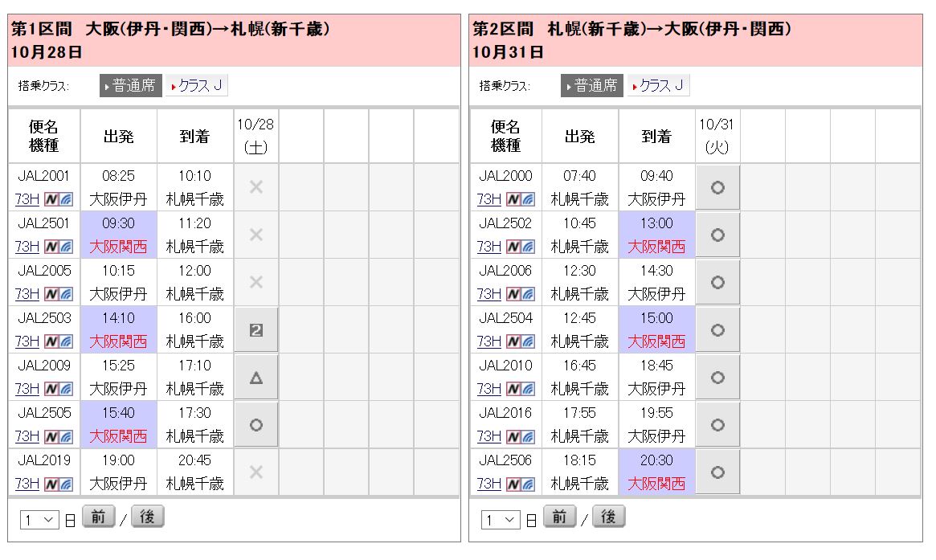Click the Wi-Fi icon for flight JAL2505
This screenshot has height=560, width=936.
(x=66, y=436)
